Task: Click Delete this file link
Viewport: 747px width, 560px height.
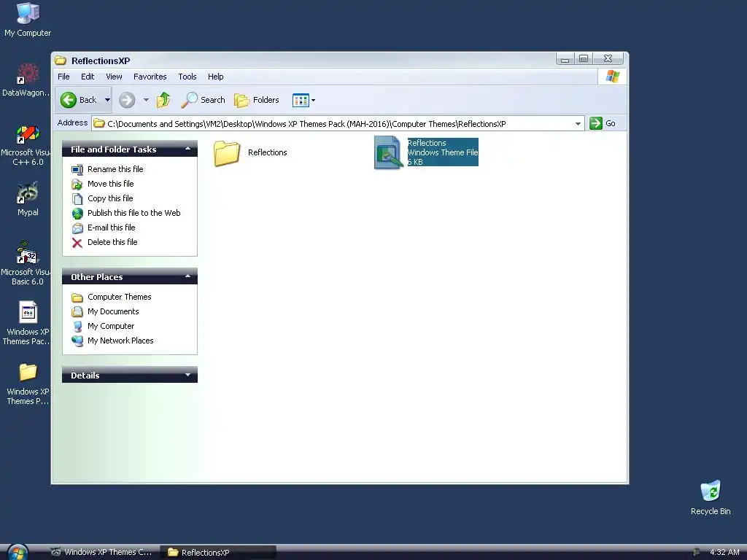Action: (112, 242)
